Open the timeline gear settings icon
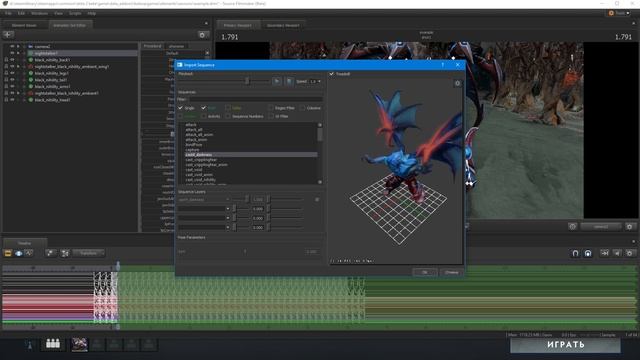Screen dimensions: 640x360 pos(629,253)
